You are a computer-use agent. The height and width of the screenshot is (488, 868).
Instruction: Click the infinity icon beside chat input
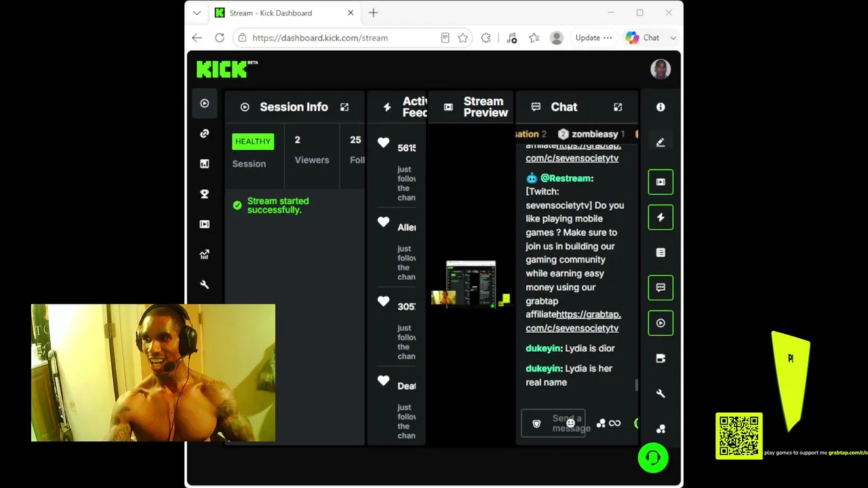pos(614,424)
